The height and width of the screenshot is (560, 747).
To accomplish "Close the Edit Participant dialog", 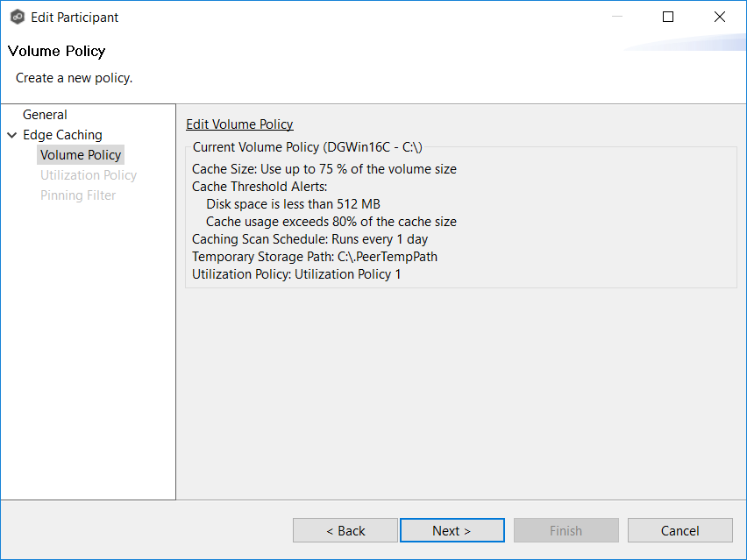I will 720,17.
